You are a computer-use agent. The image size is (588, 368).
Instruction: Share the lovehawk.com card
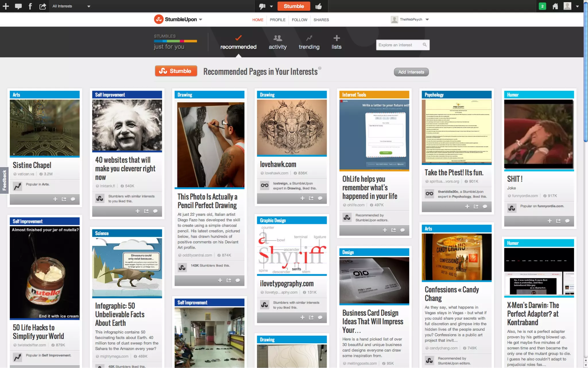pos(311,198)
